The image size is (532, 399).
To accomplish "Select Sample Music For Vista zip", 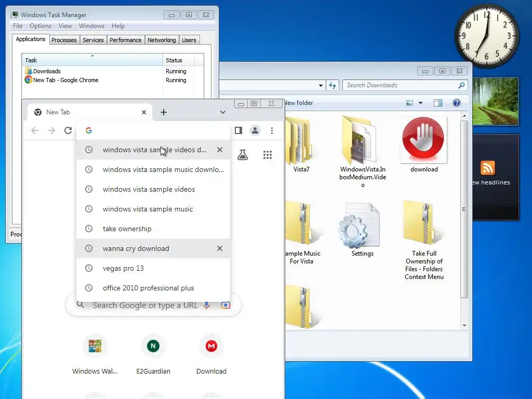I will point(302,233).
